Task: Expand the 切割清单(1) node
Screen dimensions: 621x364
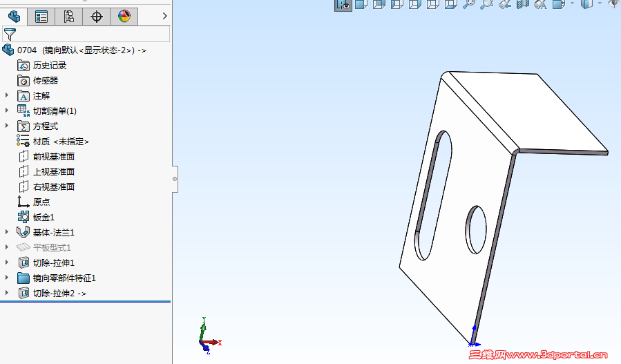Action: point(7,111)
